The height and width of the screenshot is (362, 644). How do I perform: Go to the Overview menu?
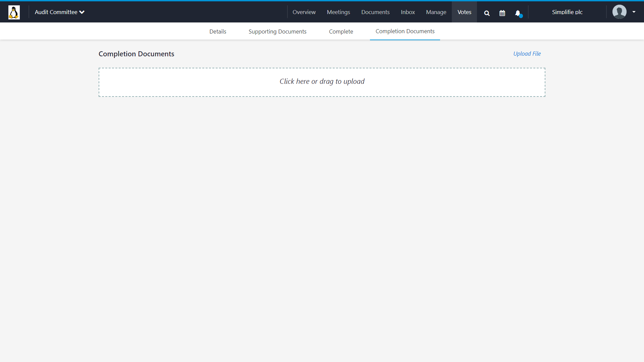[x=304, y=12]
